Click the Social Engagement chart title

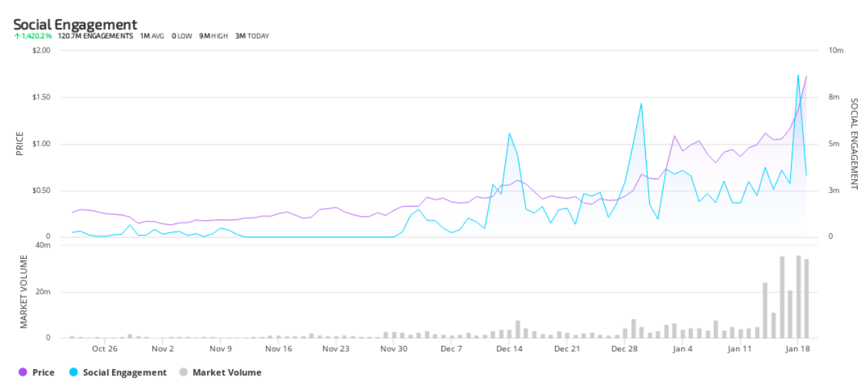[x=75, y=25]
